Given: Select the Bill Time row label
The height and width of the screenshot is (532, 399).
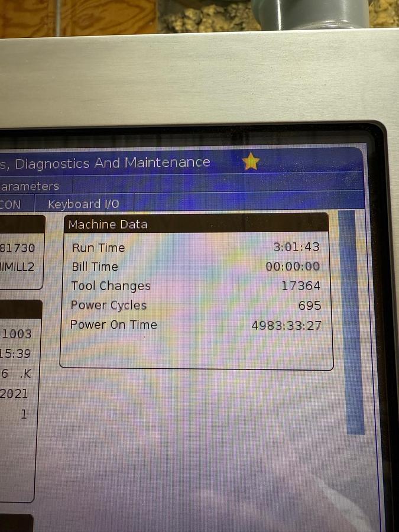Looking at the screenshot, I should pos(95,267).
